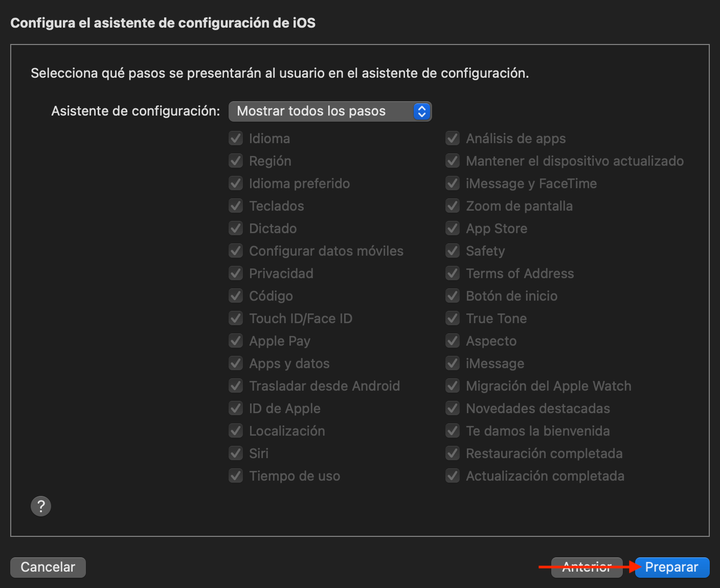Click the help question mark icon
The image size is (720, 588).
[x=41, y=506]
